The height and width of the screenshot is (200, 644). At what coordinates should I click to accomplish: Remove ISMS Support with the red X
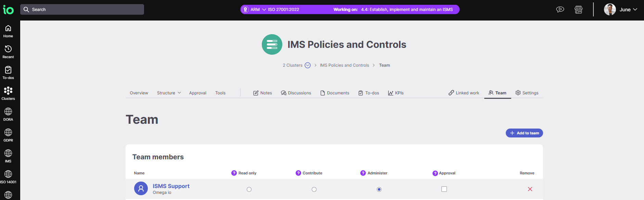pos(530,189)
